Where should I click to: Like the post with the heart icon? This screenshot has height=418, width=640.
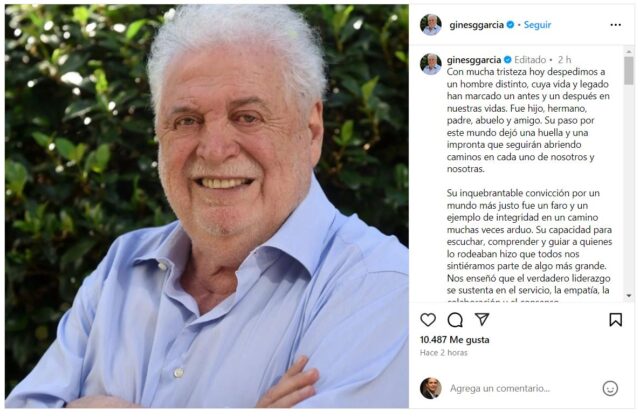pyautogui.click(x=428, y=320)
